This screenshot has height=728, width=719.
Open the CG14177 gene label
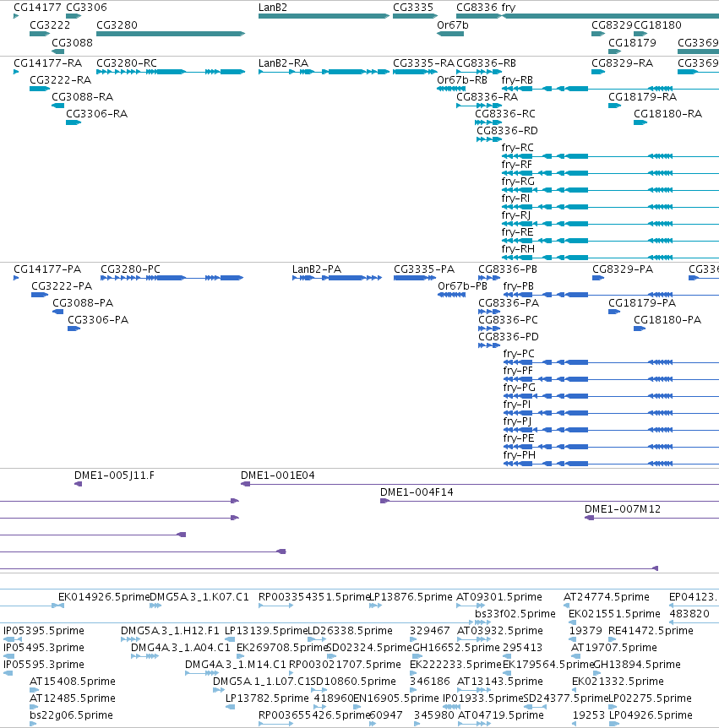(x=37, y=8)
